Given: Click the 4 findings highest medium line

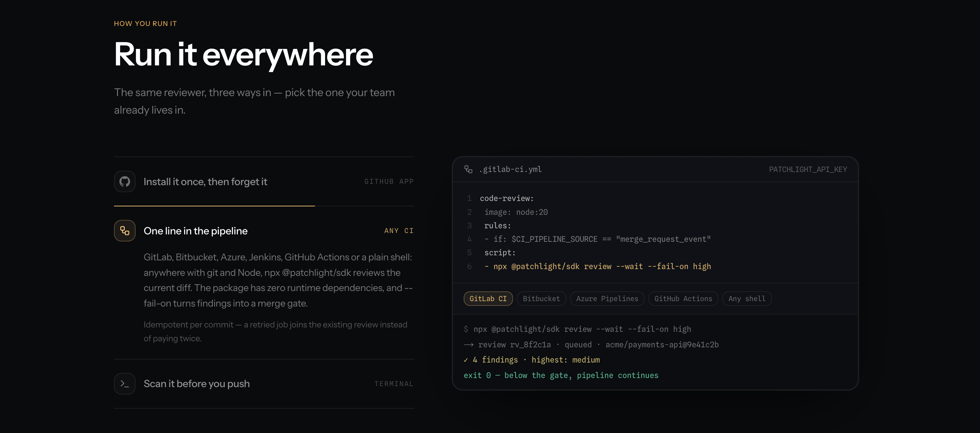Looking at the screenshot, I should [x=532, y=360].
